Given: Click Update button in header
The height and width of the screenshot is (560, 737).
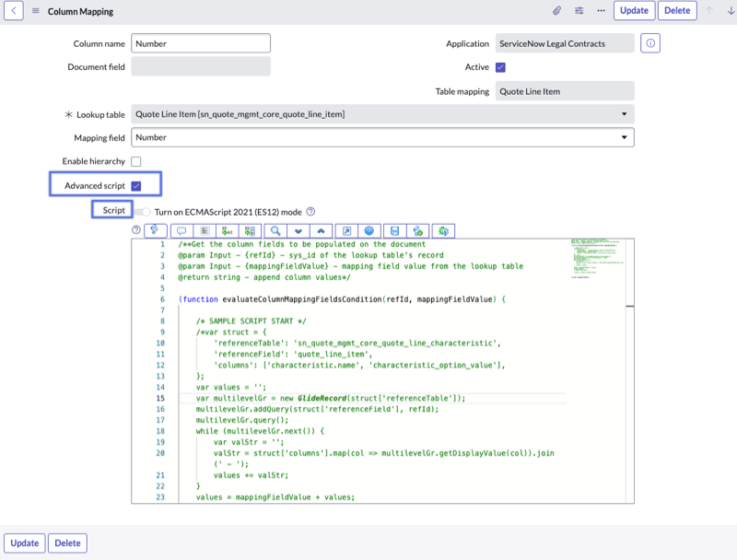Looking at the screenshot, I should (634, 10).
